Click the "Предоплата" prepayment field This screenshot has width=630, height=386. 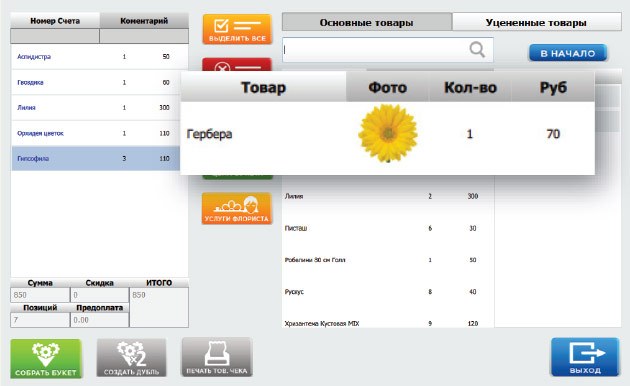pyautogui.click(x=99, y=320)
